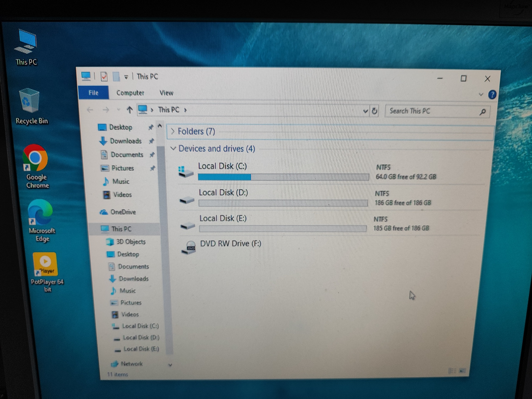Image resolution: width=532 pixels, height=399 pixels.
Task: Select the PotPlayer 64 bit shortcut
Action: [46, 272]
